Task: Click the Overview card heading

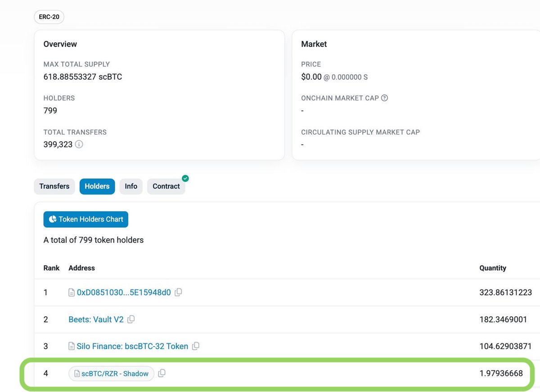Action: pos(60,44)
